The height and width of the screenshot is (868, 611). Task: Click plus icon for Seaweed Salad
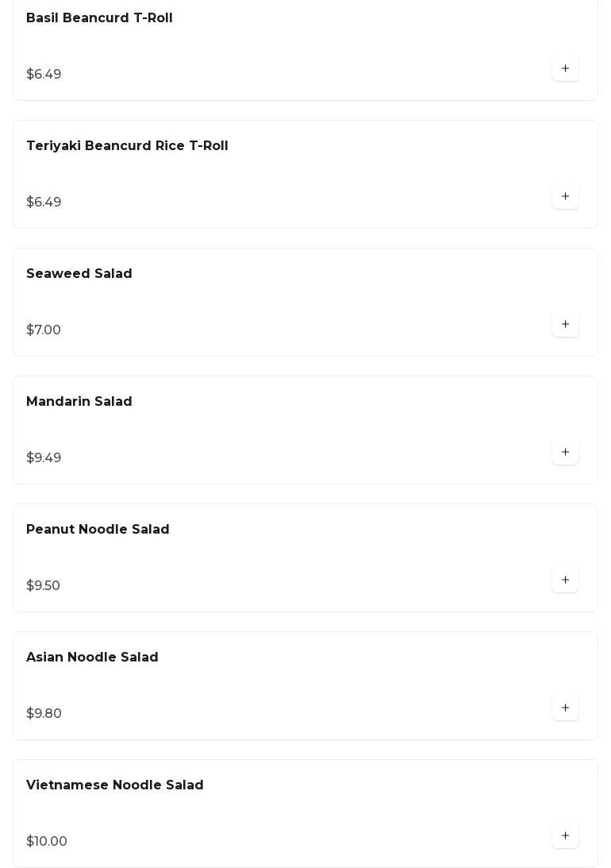[565, 324]
